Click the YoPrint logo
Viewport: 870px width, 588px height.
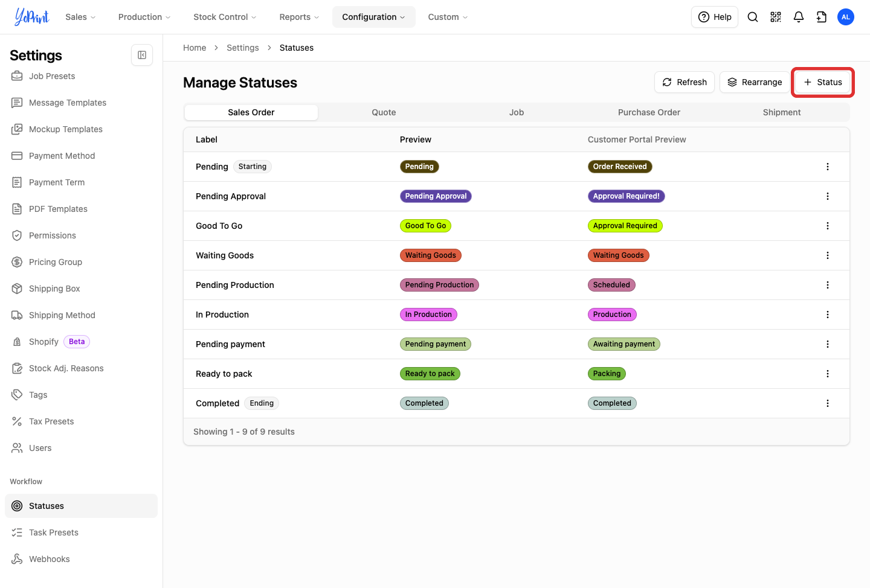pos(32,17)
